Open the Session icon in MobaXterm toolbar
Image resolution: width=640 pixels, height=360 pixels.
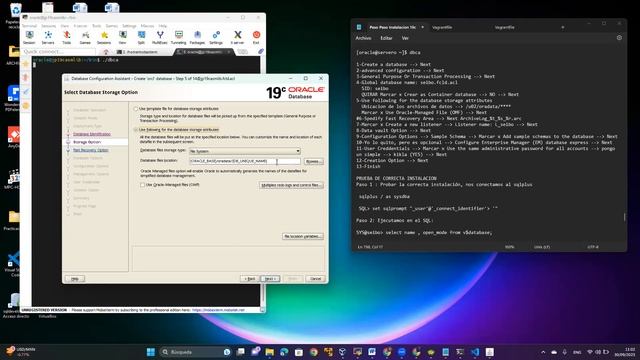(x=29, y=37)
